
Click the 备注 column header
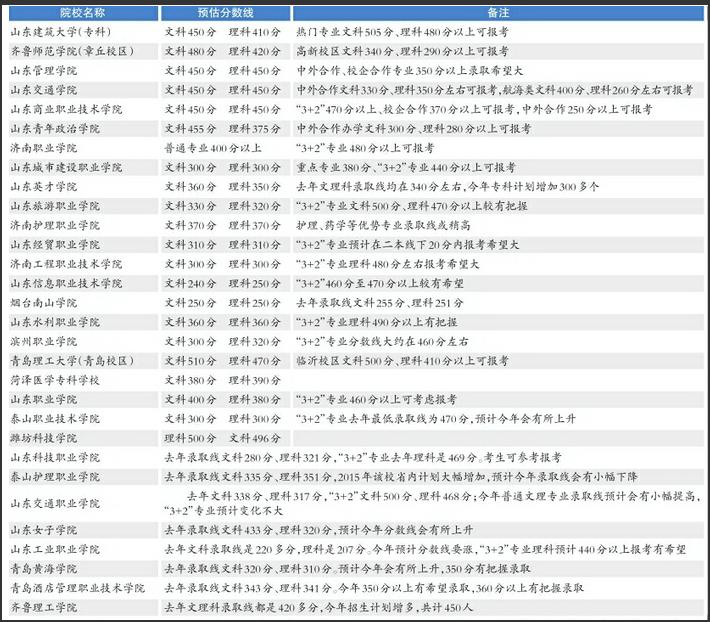497,14
